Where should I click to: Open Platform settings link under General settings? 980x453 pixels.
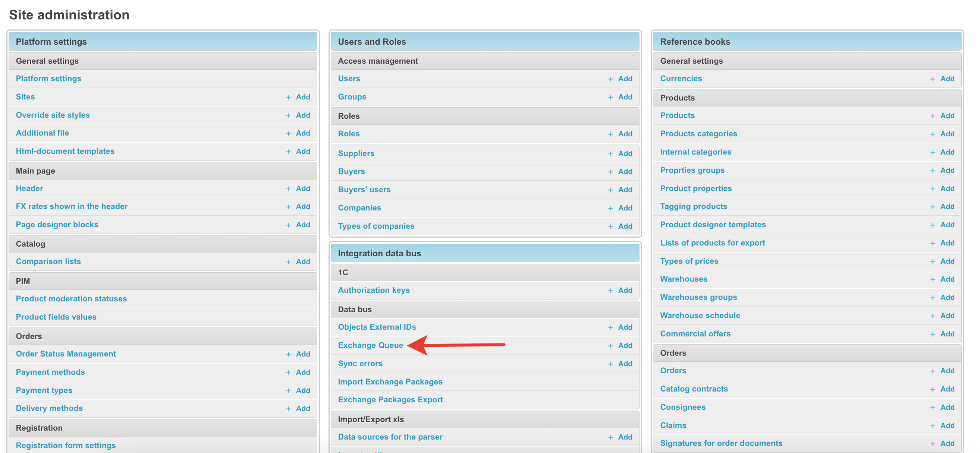[48, 78]
